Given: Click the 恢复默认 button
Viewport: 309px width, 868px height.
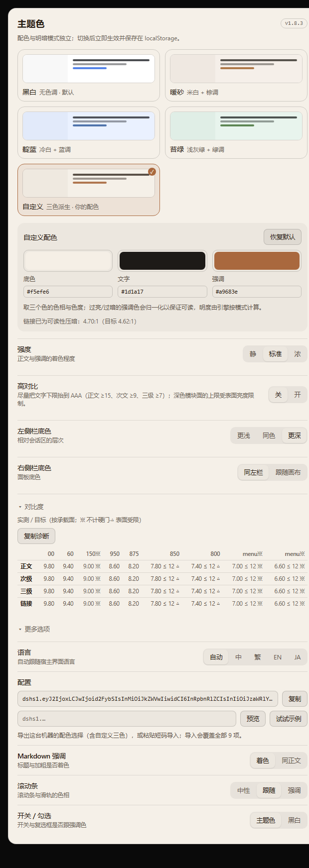Looking at the screenshot, I should click(283, 237).
